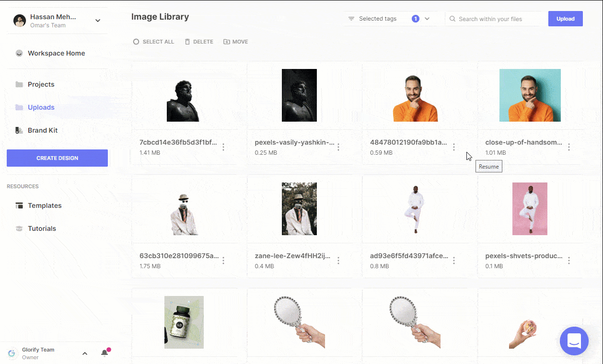Screen dimensions: 603x364
Task: Open the dark statue photo thumbnail
Action: [x=299, y=95]
